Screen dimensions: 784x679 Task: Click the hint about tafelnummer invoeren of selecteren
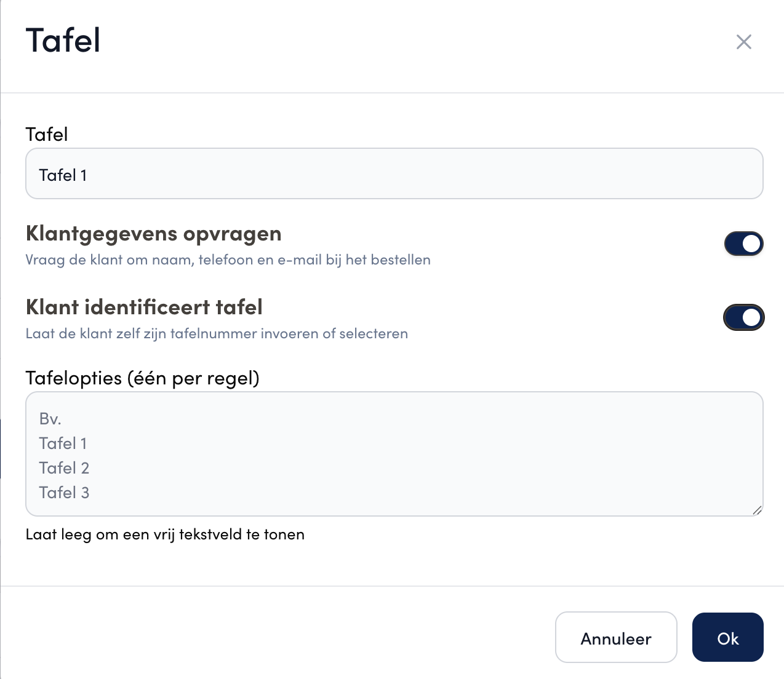[217, 334]
